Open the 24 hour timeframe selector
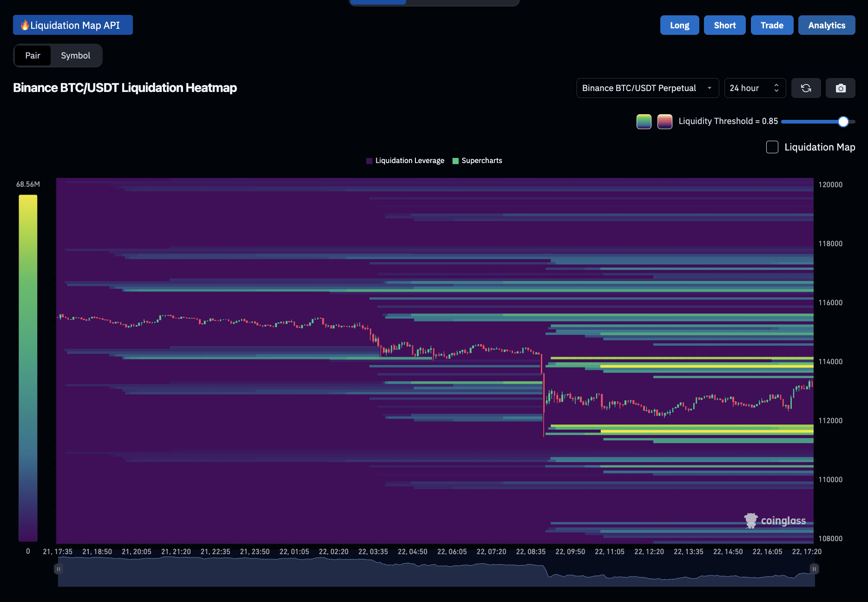Image resolution: width=868 pixels, height=602 pixels. click(x=755, y=88)
